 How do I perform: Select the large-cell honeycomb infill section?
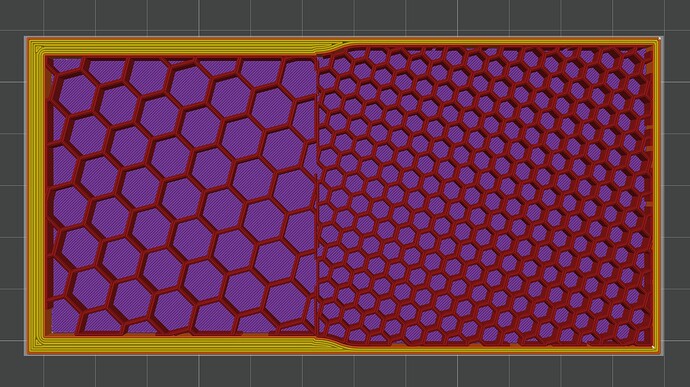[181, 195]
